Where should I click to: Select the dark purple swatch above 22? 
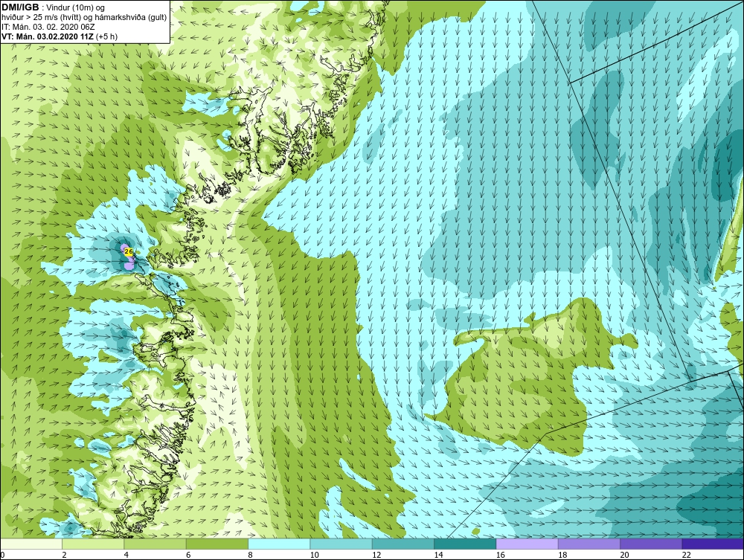tap(713, 544)
